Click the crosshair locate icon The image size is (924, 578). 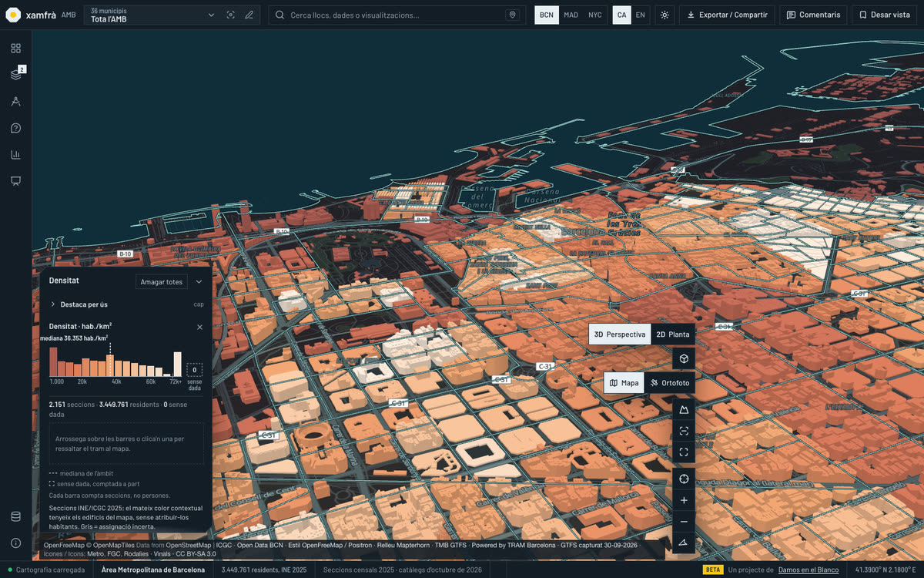pyautogui.click(x=683, y=479)
